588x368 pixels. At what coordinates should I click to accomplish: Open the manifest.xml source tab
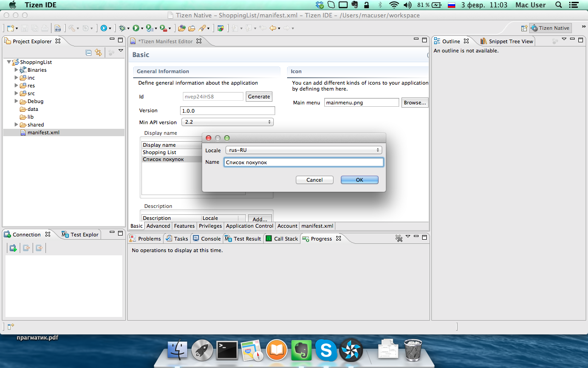(317, 226)
